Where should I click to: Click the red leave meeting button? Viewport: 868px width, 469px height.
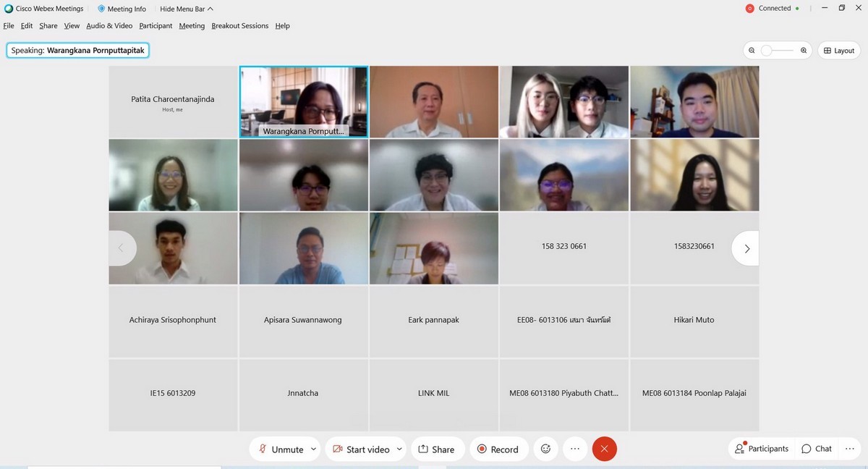604,449
